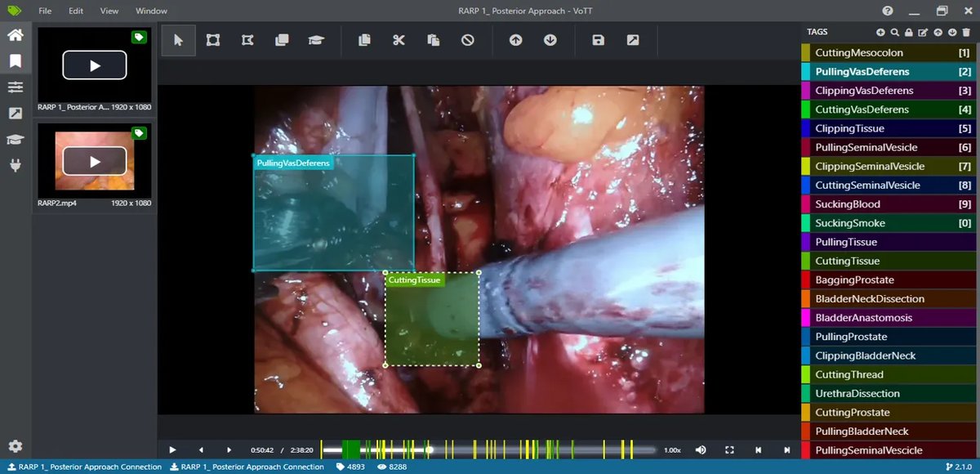
Task: Jump to the previous tagged frame
Action: point(758,449)
